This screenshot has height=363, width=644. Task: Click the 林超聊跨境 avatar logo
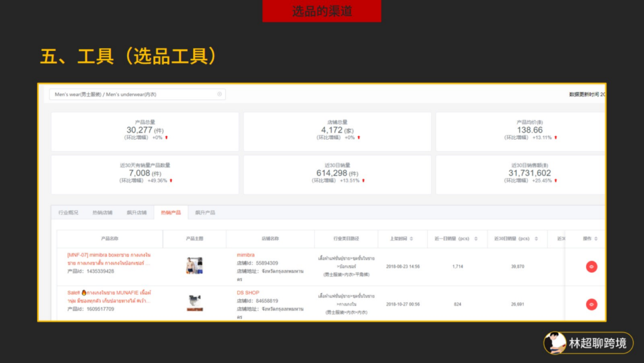[x=555, y=343]
